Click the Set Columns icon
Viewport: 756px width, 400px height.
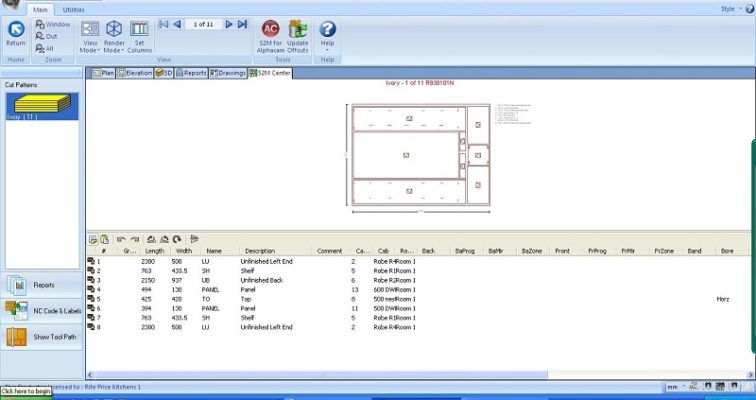(x=139, y=37)
